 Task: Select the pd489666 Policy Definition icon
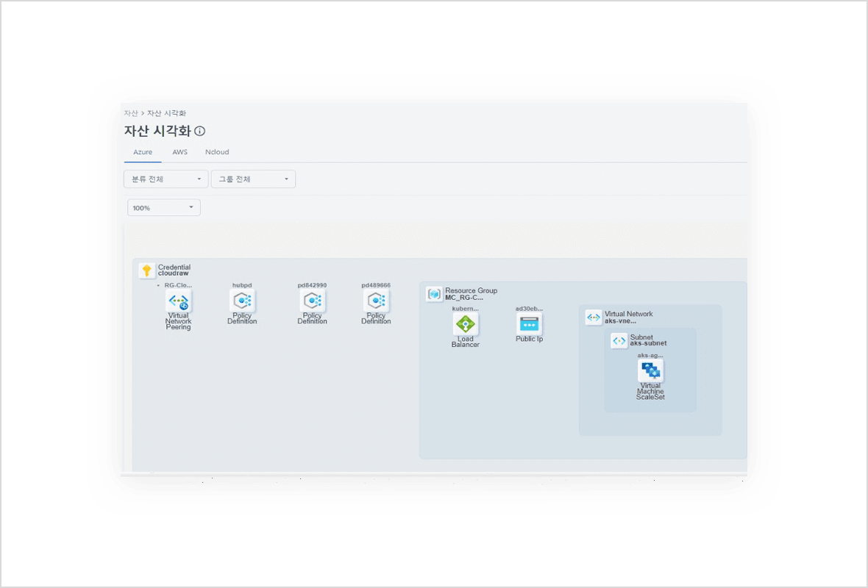[x=376, y=301]
